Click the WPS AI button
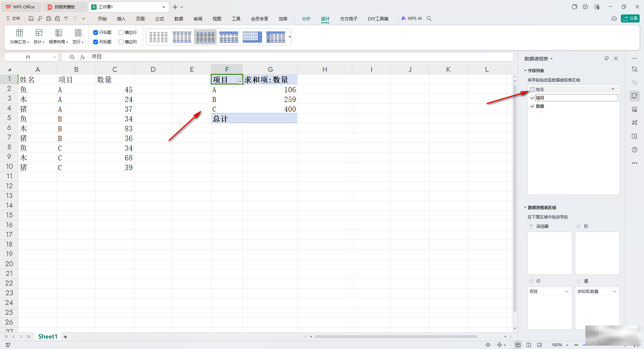Image resolution: width=644 pixels, height=349 pixels. 412,18
